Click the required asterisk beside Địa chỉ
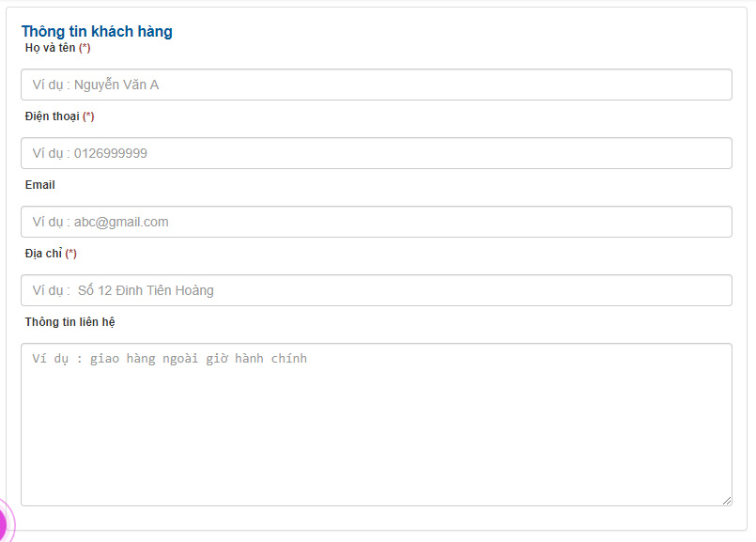This screenshot has width=756, height=542. pos(70,254)
